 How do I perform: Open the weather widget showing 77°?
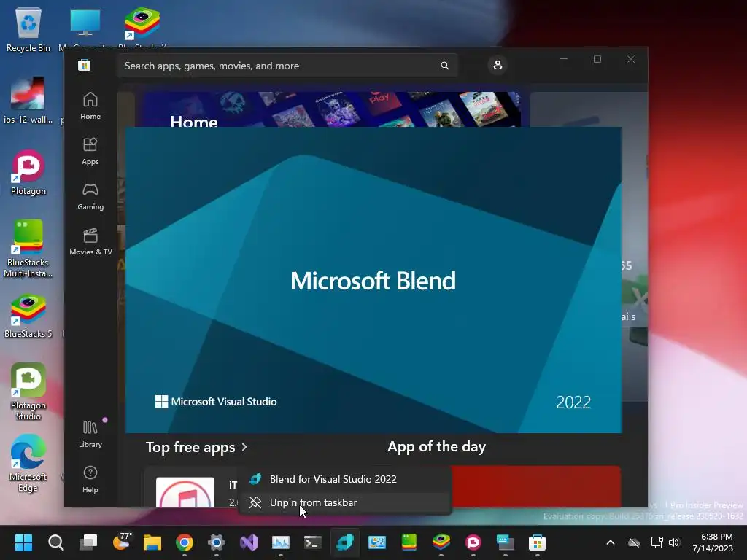121,542
